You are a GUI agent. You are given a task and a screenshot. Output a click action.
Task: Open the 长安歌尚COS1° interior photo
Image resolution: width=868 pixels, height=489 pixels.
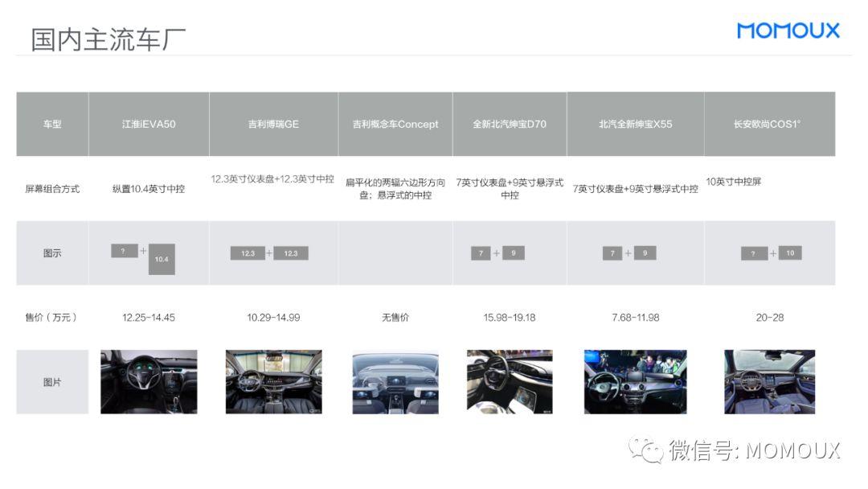pos(769,381)
